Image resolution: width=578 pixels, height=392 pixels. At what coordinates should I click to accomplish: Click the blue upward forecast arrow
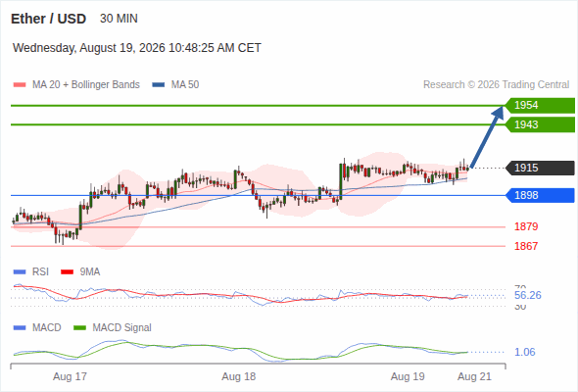pyautogui.click(x=487, y=137)
